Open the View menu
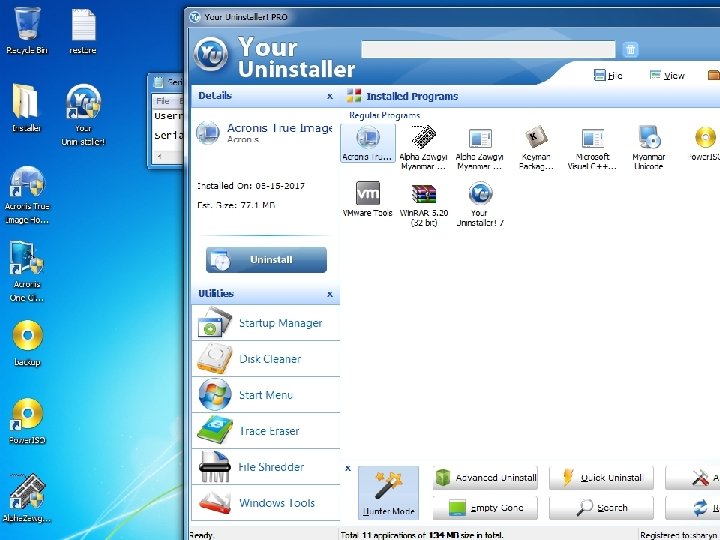Screen dimensions: 720x540 pyautogui.click(x=667, y=75)
